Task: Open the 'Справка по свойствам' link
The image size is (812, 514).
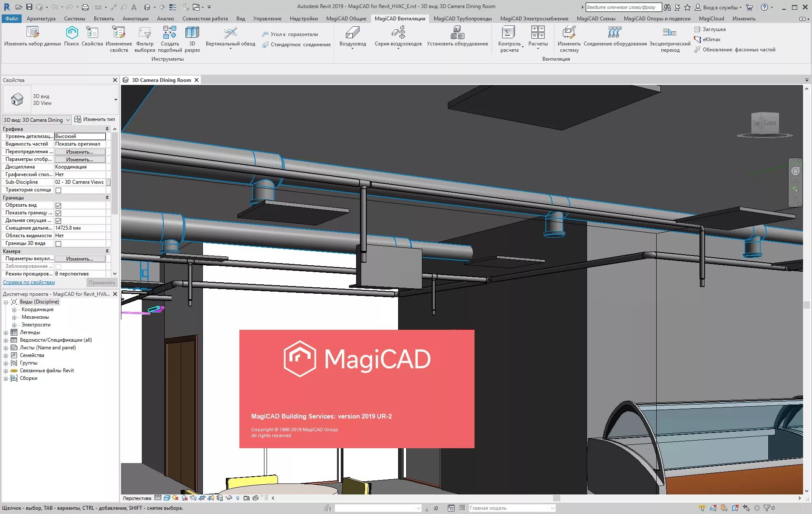Action: (29, 283)
